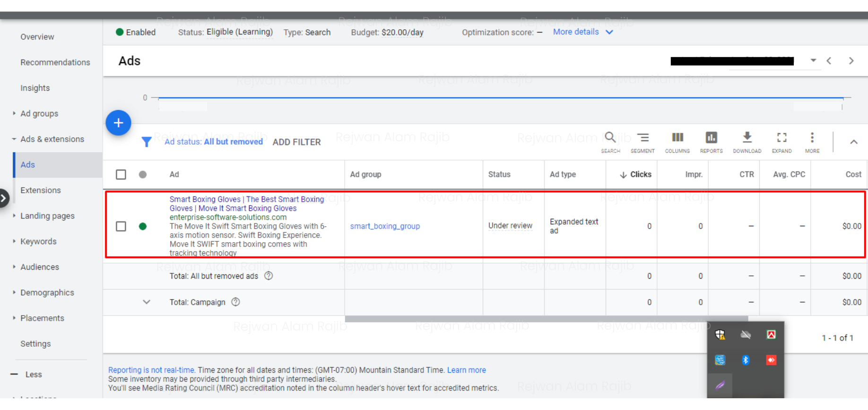This screenshot has width=868, height=410.
Task: Click ADD FILTER button
Action: 296,142
